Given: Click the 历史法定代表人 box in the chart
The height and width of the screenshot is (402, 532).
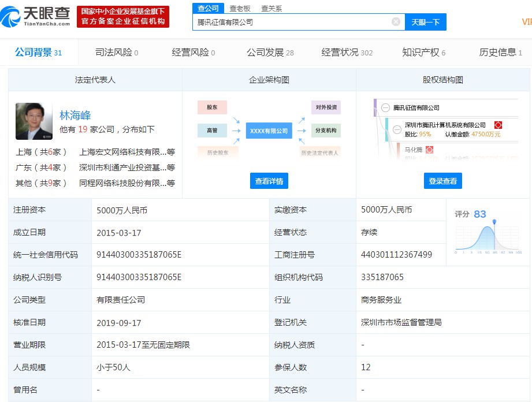Looking at the screenshot, I should pos(319,152).
